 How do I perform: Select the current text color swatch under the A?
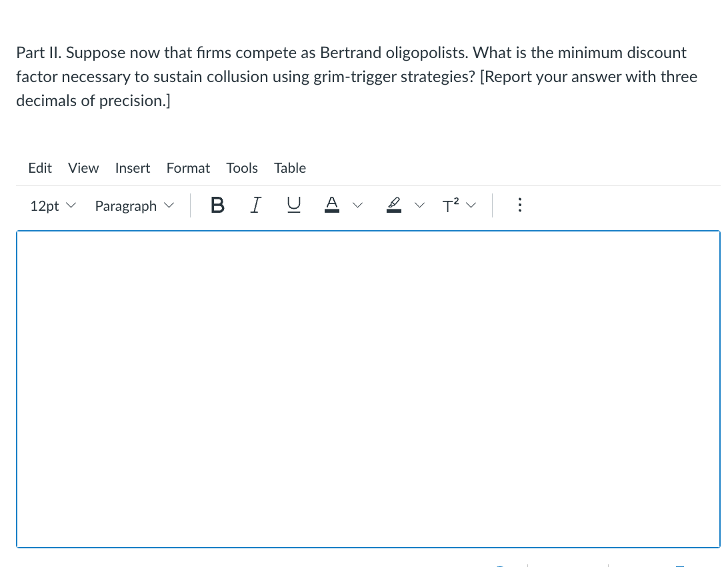(331, 211)
